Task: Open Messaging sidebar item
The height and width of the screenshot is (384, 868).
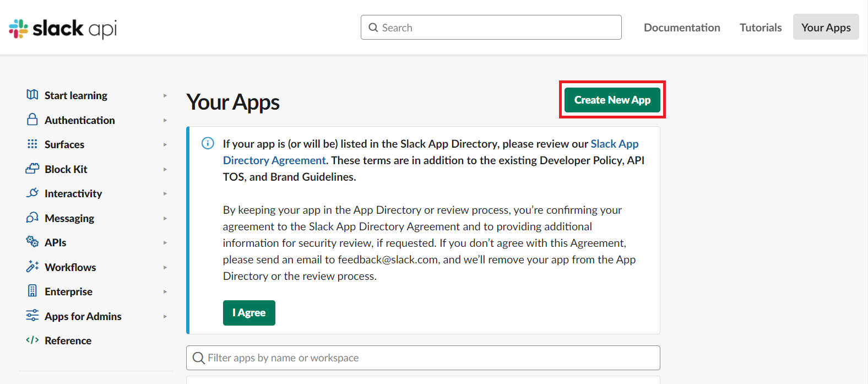Action: tap(69, 218)
